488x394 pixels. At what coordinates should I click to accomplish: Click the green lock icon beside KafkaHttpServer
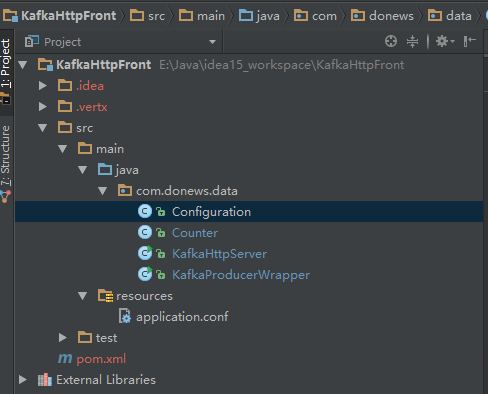[x=160, y=254]
